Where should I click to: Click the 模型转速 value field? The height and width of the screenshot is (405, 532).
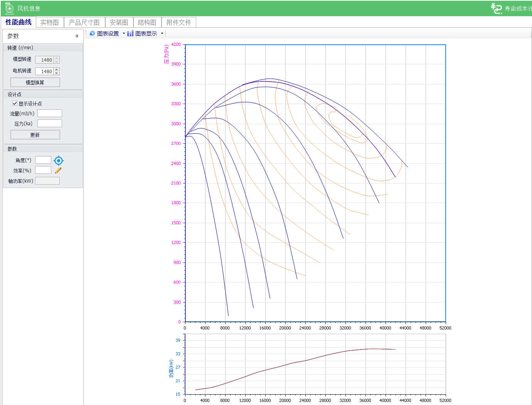pos(45,60)
